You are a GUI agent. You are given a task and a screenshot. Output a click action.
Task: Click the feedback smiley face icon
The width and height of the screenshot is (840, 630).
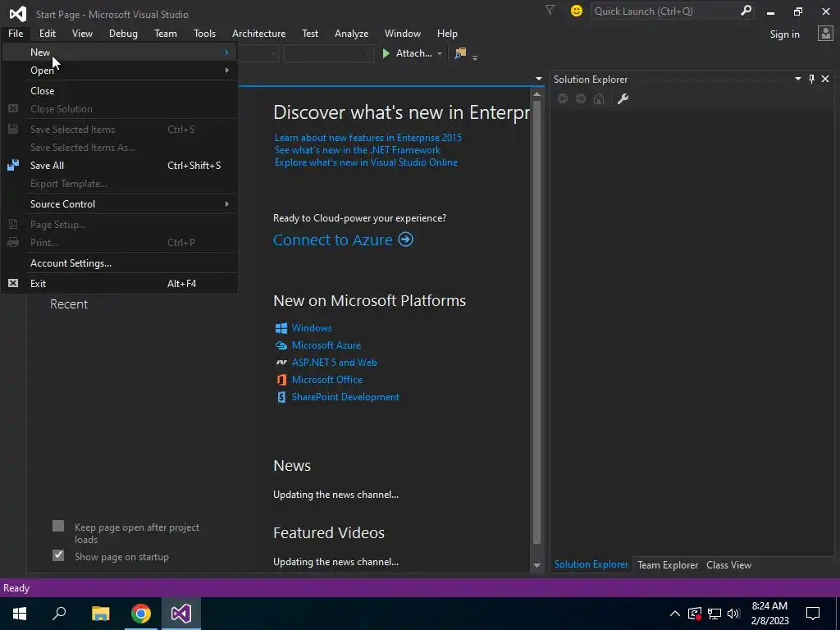tap(577, 11)
